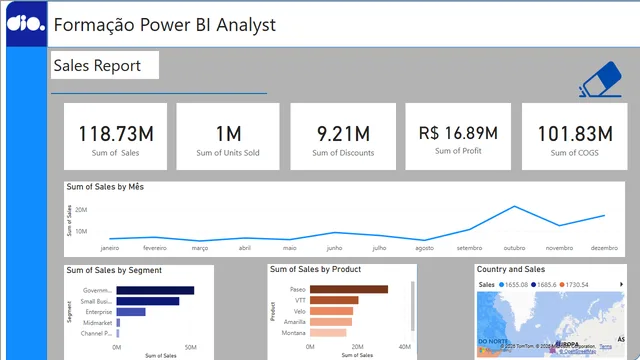Select the Sum of Profit card
Viewport: 640px width, 360px height.
(458, 136)
